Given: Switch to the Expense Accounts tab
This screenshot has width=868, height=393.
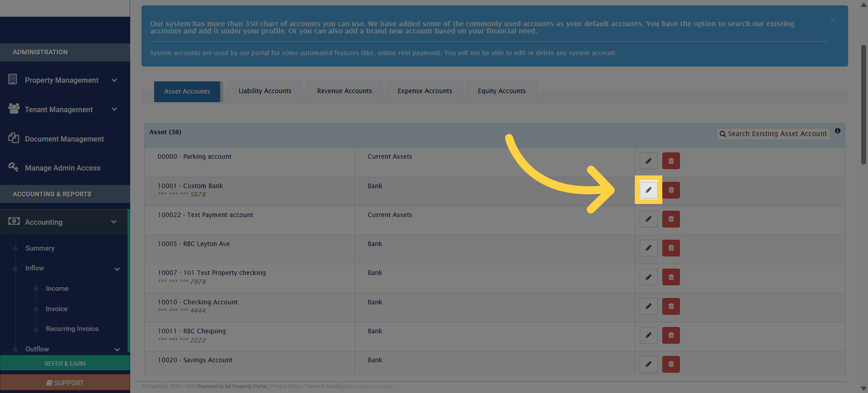Looking at the screenshot, I should coord(425,91).
